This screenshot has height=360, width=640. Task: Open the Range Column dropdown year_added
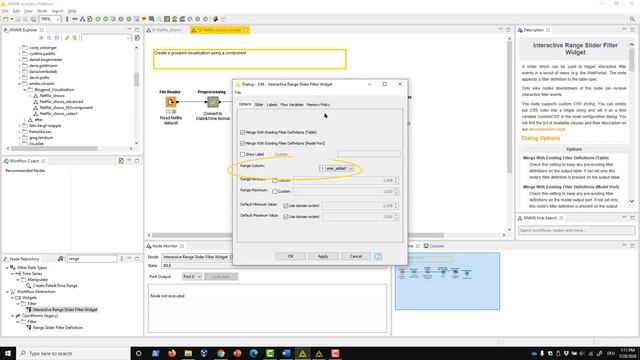337,168
